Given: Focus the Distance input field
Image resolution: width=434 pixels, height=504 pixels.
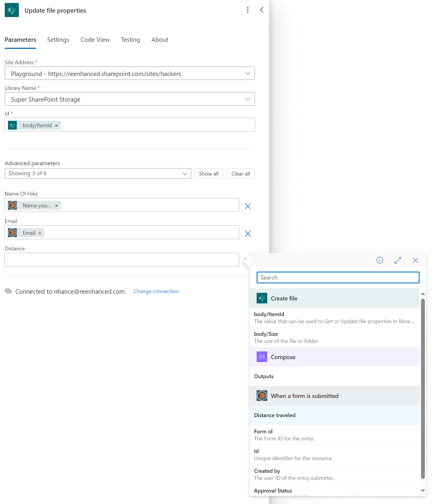Looking at the screenshot, I should (122, 260).
